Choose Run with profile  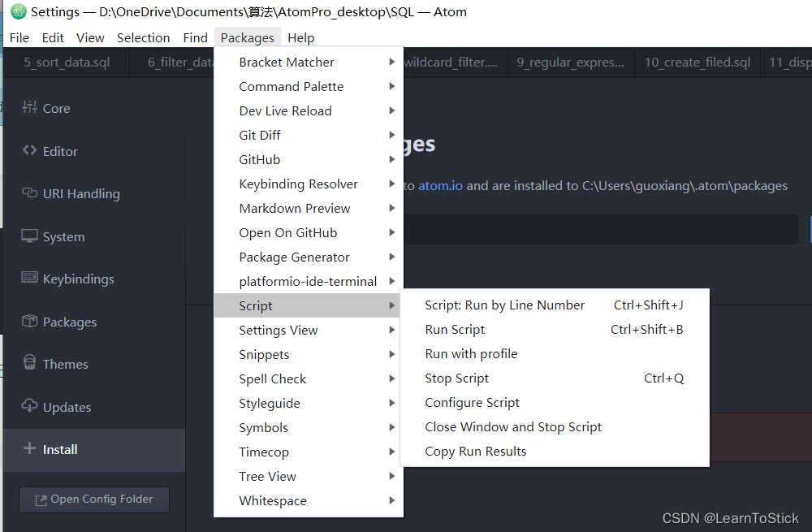[554, 354]
